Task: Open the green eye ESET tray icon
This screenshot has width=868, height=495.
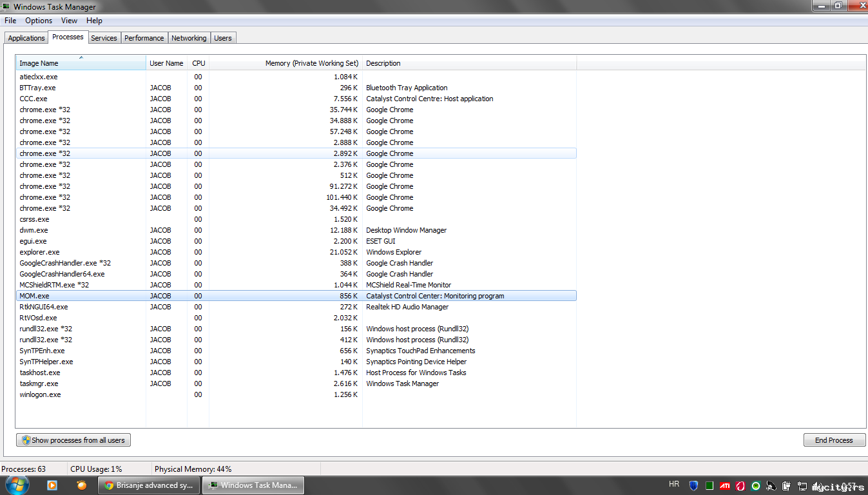Action: click(x=756, y=485)
